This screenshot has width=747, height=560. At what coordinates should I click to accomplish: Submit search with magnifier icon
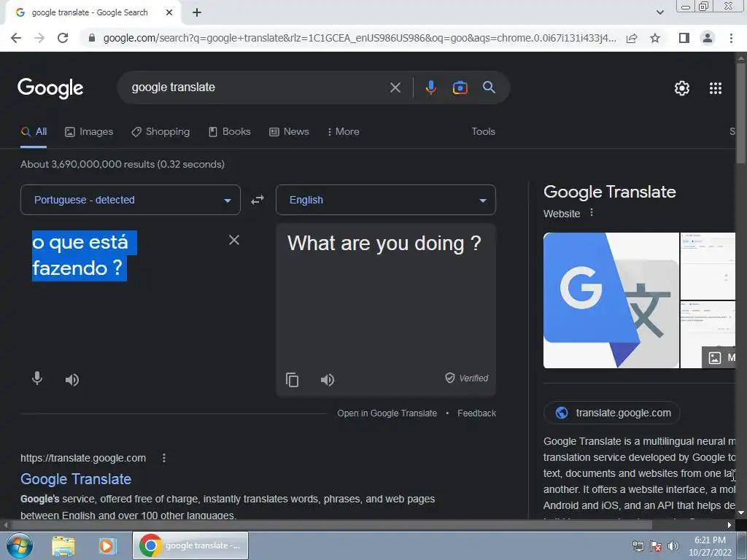[x=489, y=87]
